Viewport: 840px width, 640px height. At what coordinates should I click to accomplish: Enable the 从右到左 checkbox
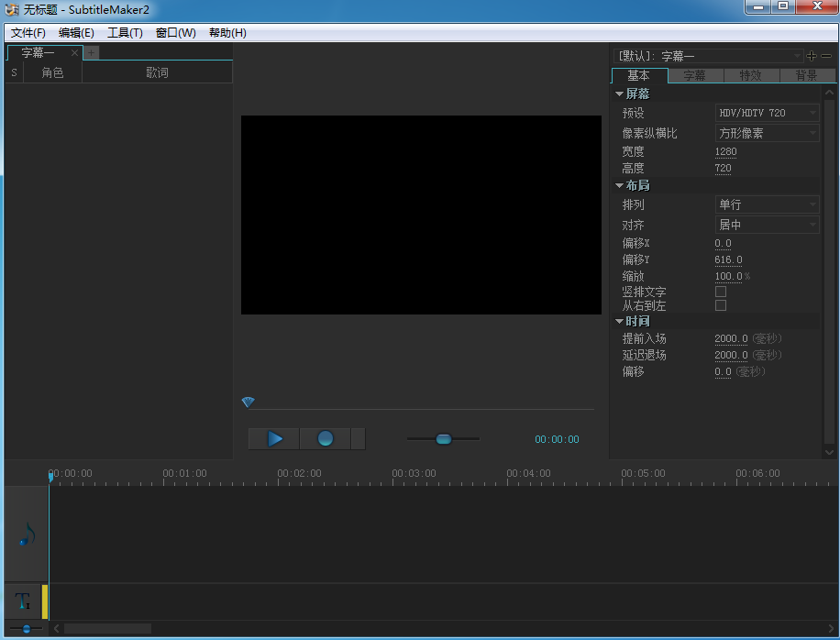(721, 305)
